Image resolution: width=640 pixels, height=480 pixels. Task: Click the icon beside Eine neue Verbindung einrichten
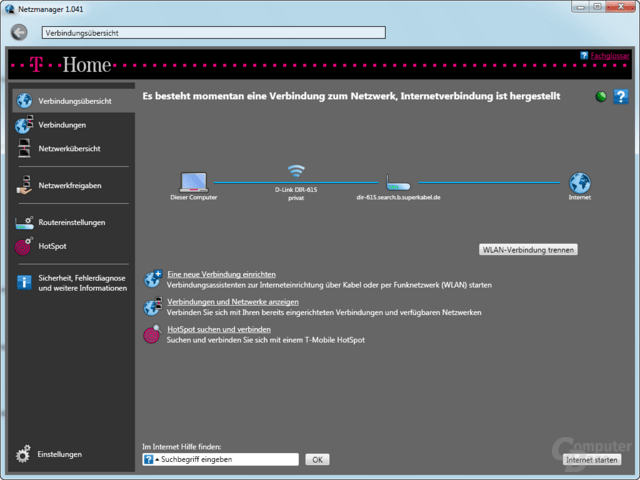click(153, 279)
